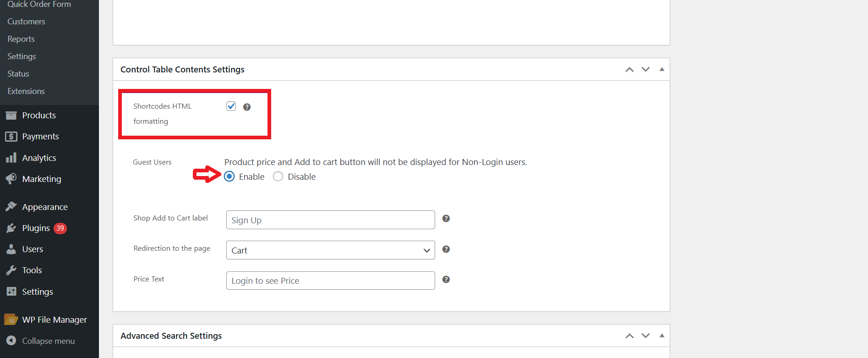Open the Redirection to the page dropdown
This screenshot has height=358, width=868.
(330, 250)
